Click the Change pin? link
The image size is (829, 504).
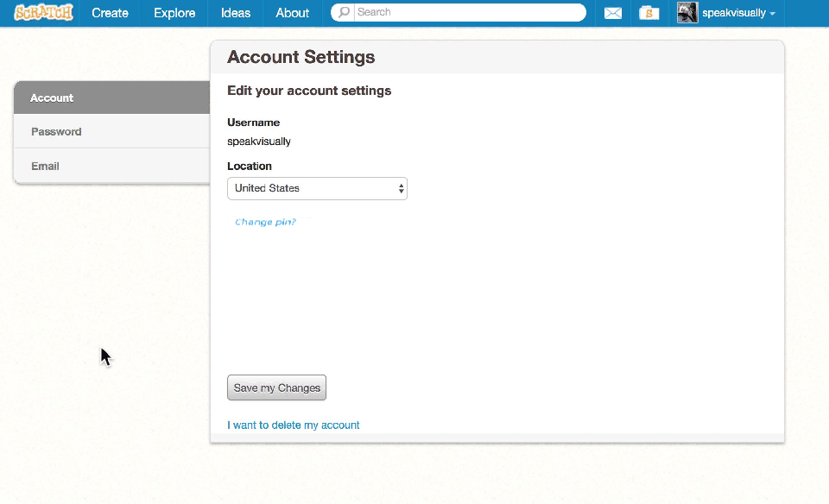click(x=265, y=222)
